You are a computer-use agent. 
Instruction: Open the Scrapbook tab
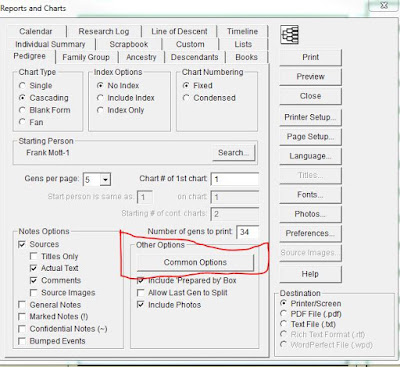129,44
